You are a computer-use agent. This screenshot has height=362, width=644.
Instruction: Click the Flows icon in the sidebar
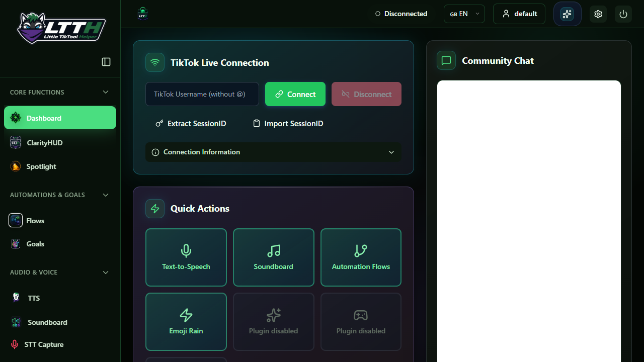tap(16, 220)
